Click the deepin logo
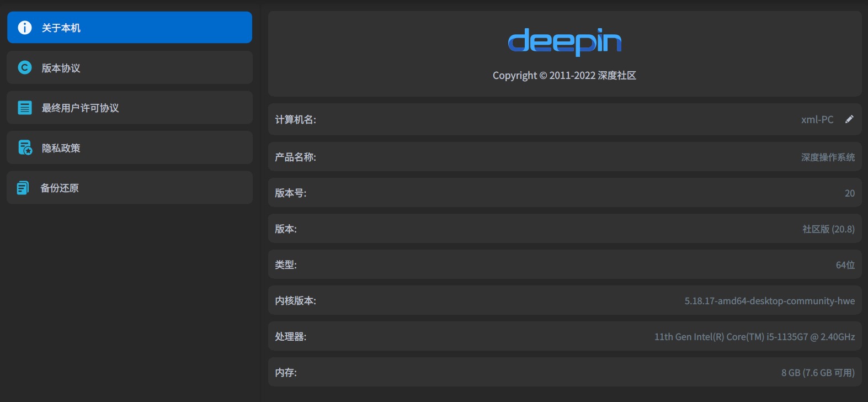868x402 pixels. [x=565, y=42]
